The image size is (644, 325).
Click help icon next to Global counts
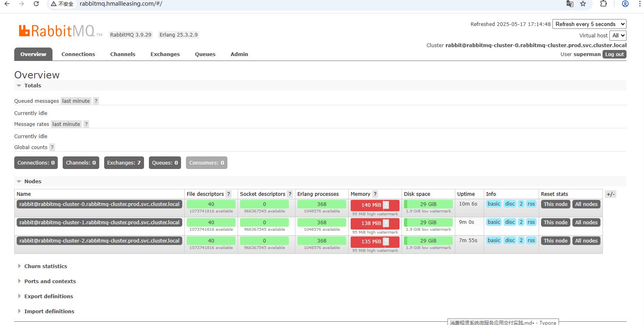pos(52,147)
